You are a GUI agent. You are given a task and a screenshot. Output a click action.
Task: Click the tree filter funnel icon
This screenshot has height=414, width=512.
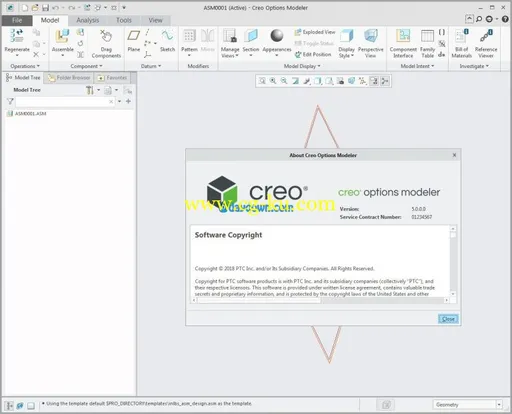click(10, 101)
